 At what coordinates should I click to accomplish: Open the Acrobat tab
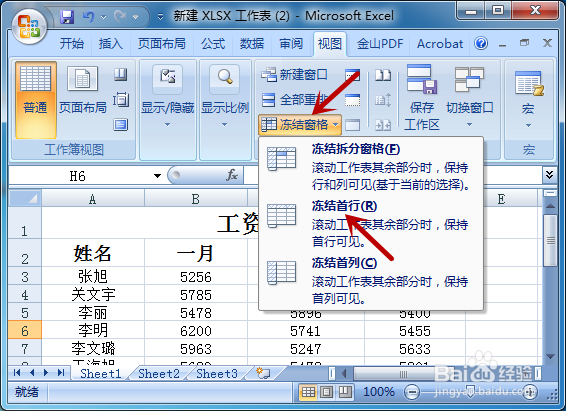click(x=440, y=44)
